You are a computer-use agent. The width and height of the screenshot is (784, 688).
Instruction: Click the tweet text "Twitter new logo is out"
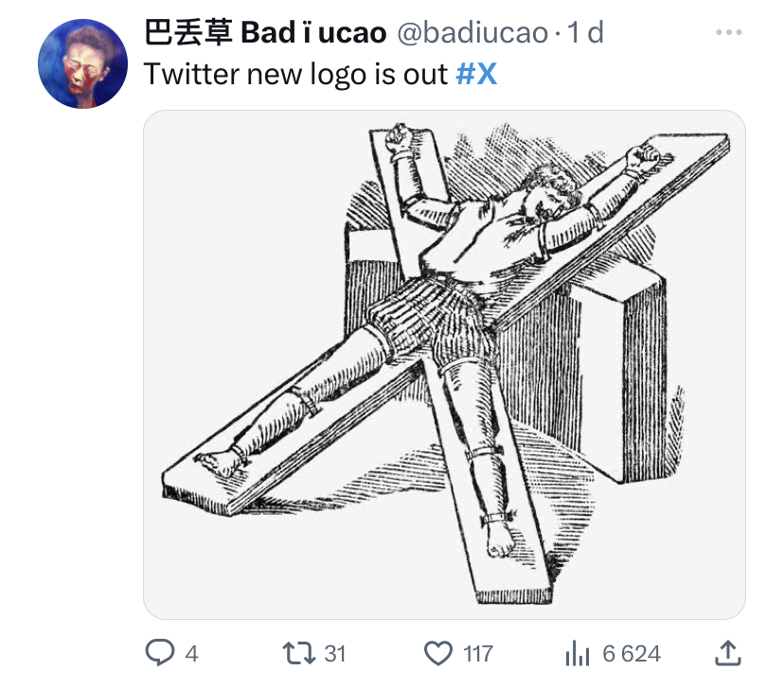click(x=295, y=75)
